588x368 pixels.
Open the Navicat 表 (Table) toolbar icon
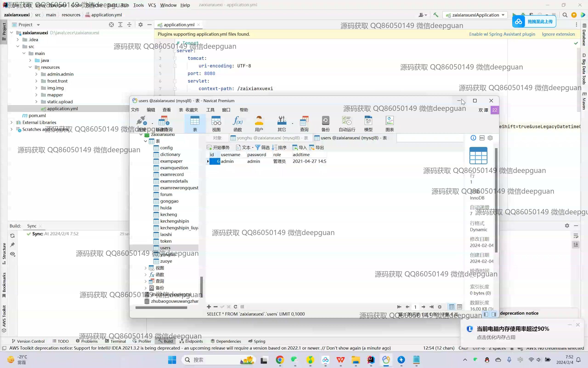(x=195, y=124)
